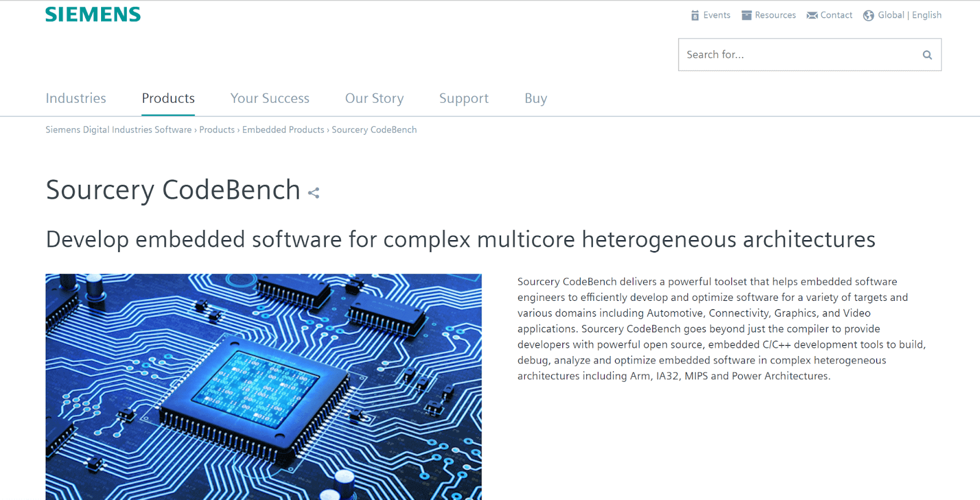The height and width of the screenshot is (500, 980).
Task: Click the share icon beside Sourcery CodeBench
Action: tap(314, 193)
